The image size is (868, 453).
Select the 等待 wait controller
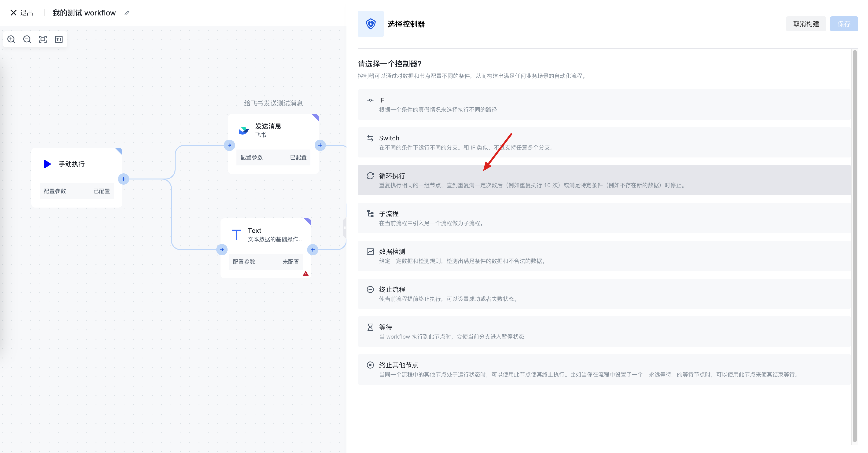[603, 332]
